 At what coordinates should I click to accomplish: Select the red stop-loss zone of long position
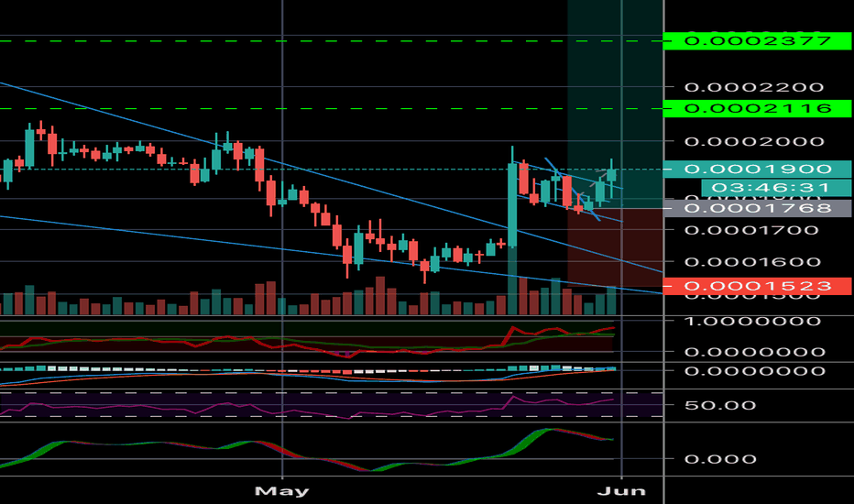click(616, 247)
